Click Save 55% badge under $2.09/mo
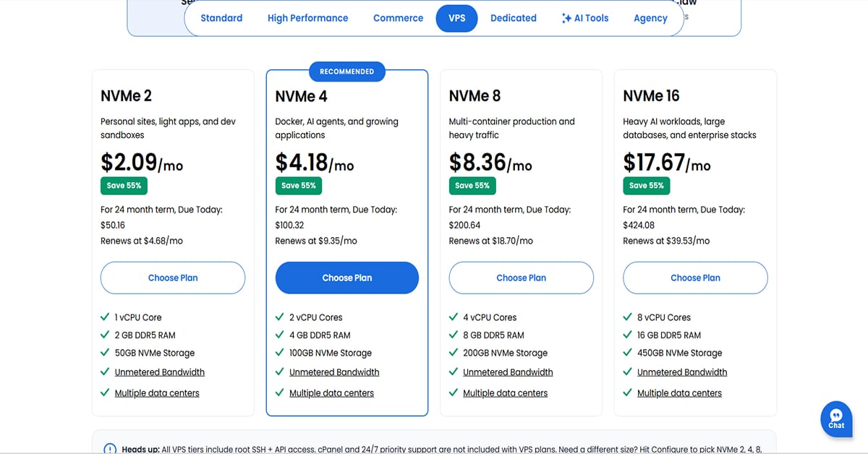Screen dimensions: 868x454 tap(124, 186)
